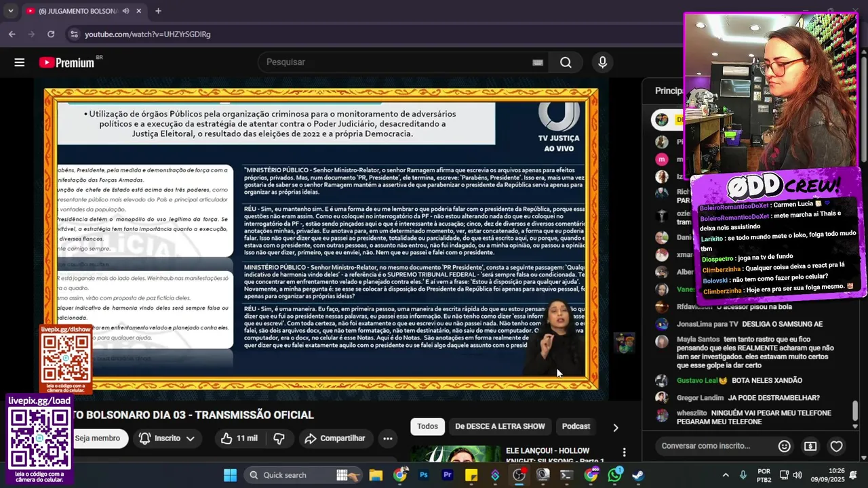This screenshot has width=868, height=488.
Task: Toggle the taskbar microphone tray icon
Action: coord(743,475)
